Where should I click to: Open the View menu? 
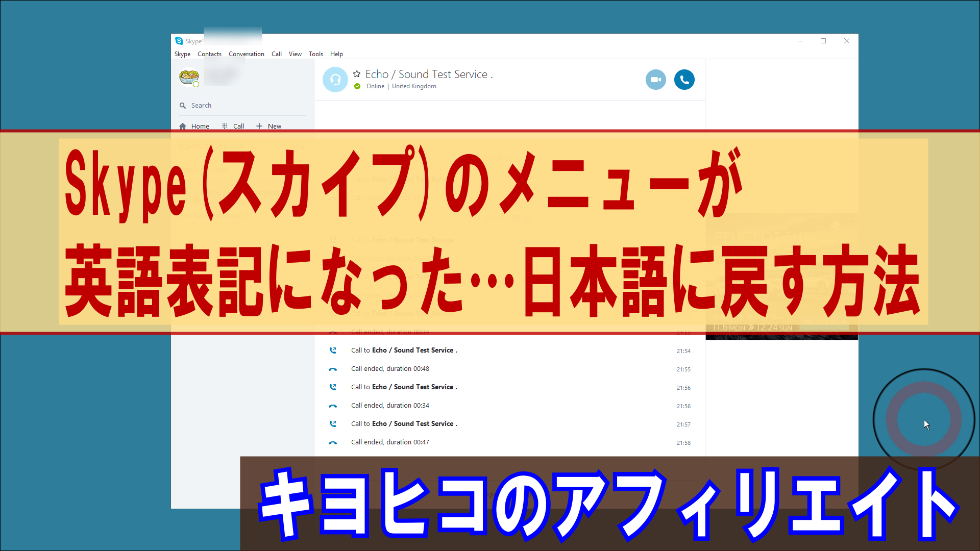point(295,54)
